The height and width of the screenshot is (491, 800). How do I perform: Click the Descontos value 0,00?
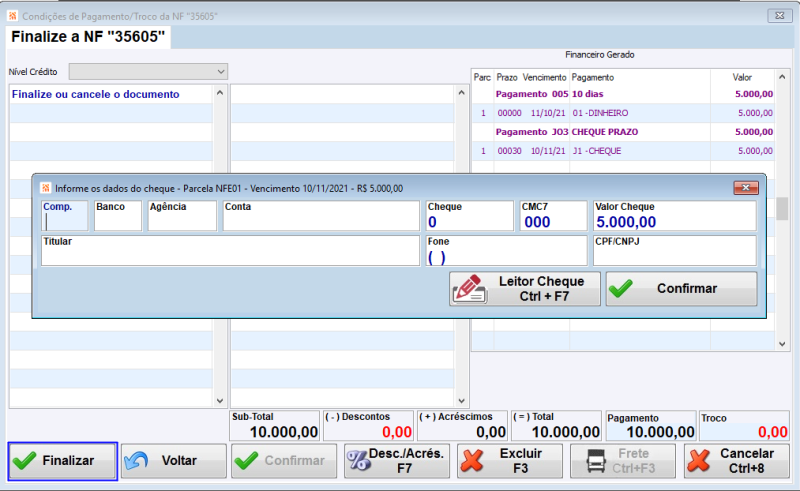tap(397, 432)
